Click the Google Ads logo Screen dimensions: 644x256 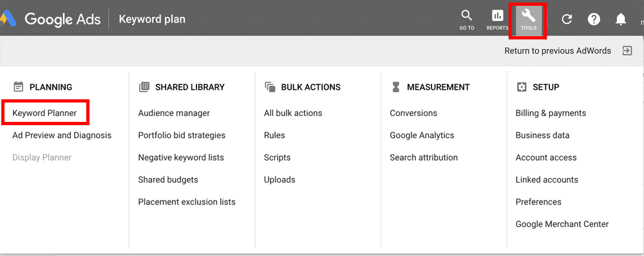tap(51, 19)
